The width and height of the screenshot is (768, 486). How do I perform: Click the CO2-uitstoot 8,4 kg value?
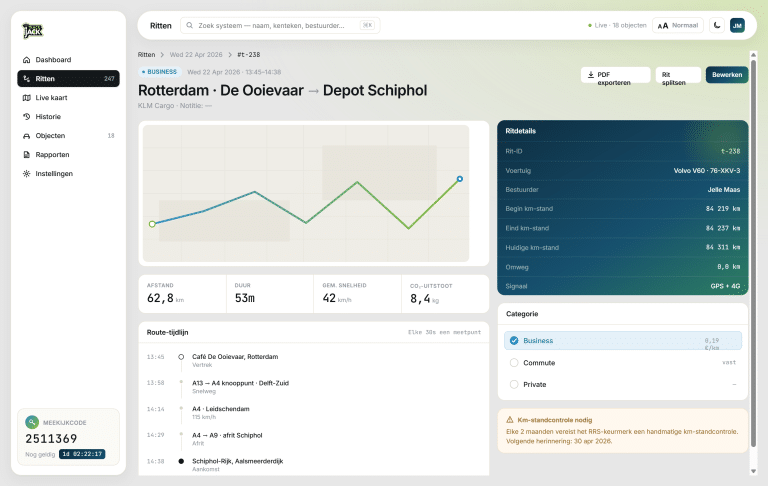pyautogui.click(x=424, y=299)
